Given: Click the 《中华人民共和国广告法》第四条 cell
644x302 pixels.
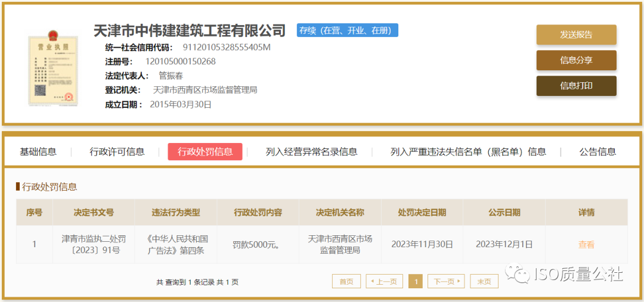Looking at the screenshot, I should [176, 245].
